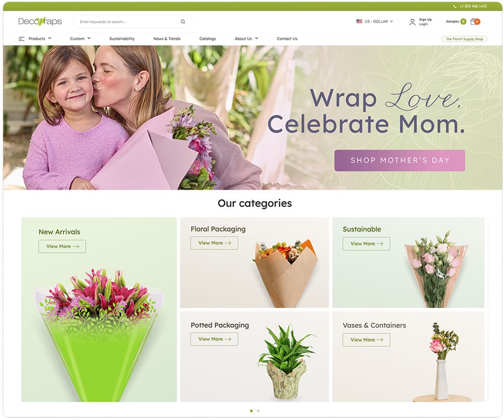This screenshot has width=504, height=420.
Task: Expand the Custom menu dropdown
Action: click(x=80, y=39)
